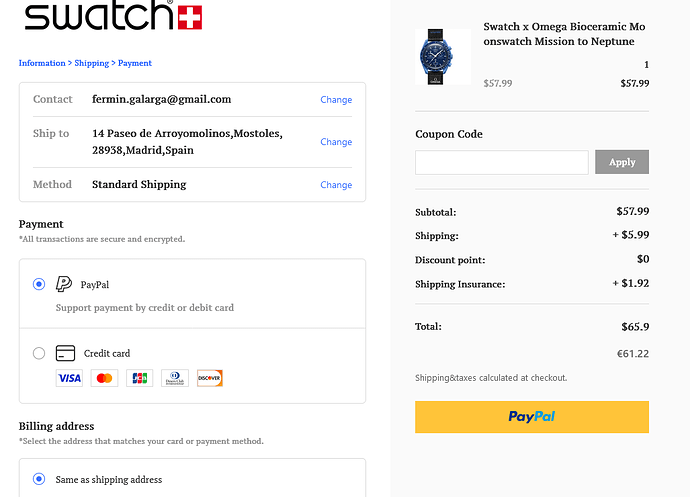Click the Coupon Code input field

point(501,162)
